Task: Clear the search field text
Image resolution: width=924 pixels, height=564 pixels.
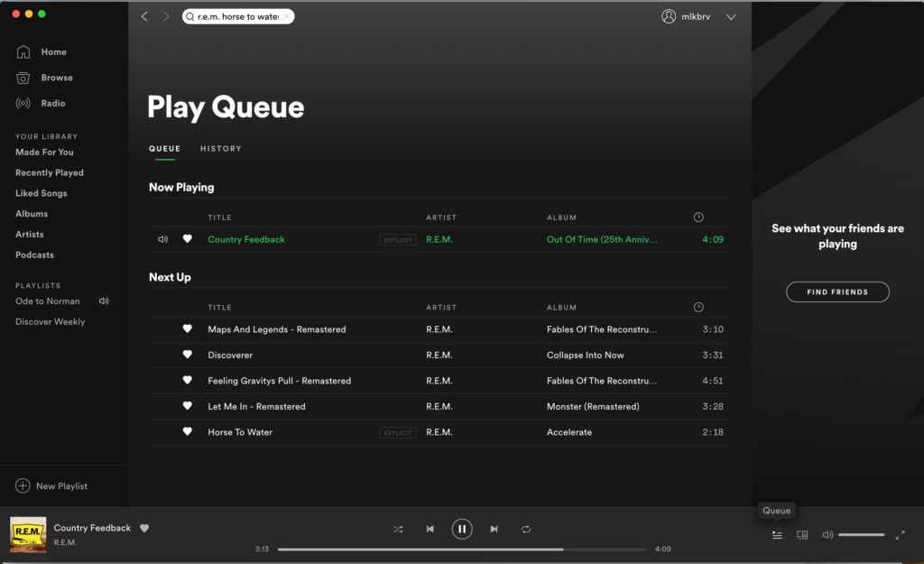Action: [x=287, y=16]
